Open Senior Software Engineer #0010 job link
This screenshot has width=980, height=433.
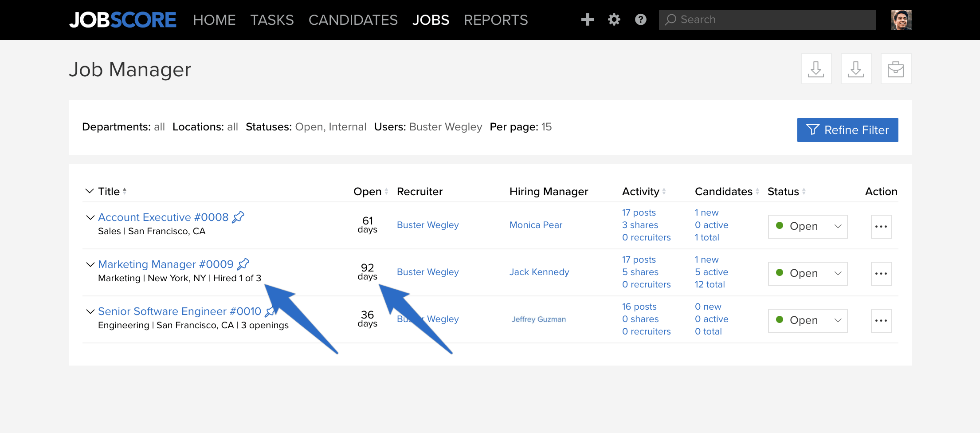[x=180, y=311]
